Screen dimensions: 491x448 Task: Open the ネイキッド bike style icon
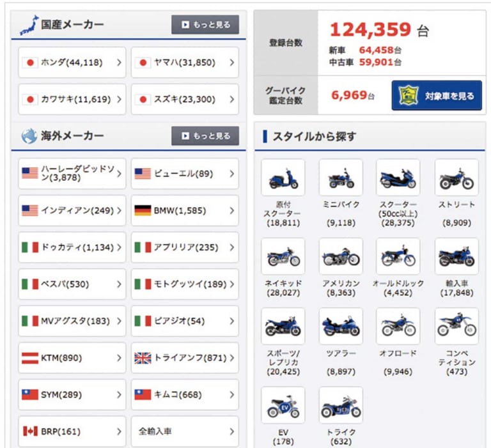pyautogui.click(x=283, y=256)
